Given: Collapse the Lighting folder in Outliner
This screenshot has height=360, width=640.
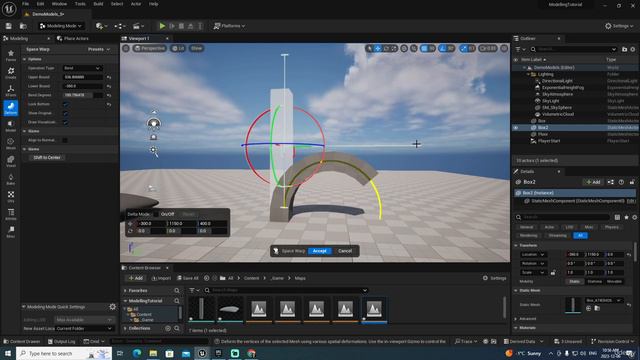Looking at the screenshot, I should pos(528,74).
